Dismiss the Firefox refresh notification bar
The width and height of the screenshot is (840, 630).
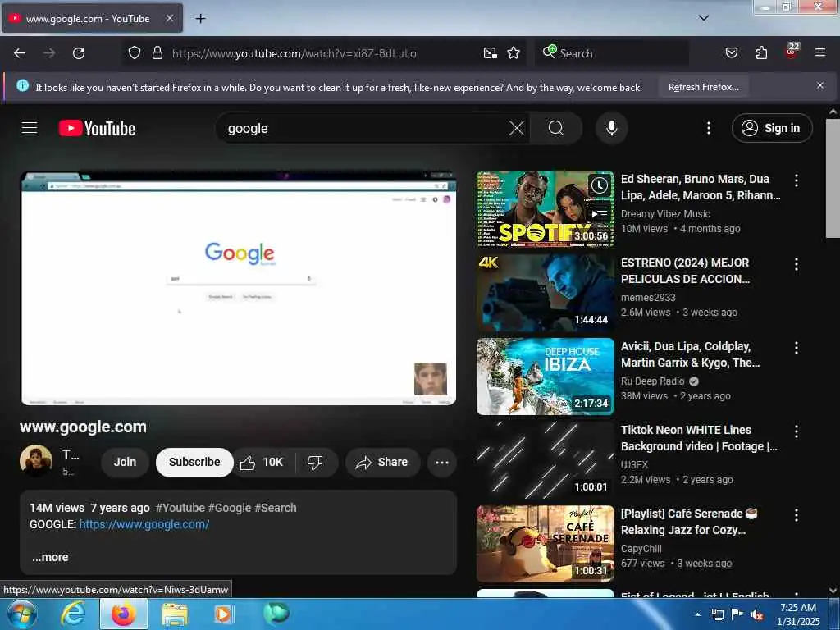click(x=819, y=85)
